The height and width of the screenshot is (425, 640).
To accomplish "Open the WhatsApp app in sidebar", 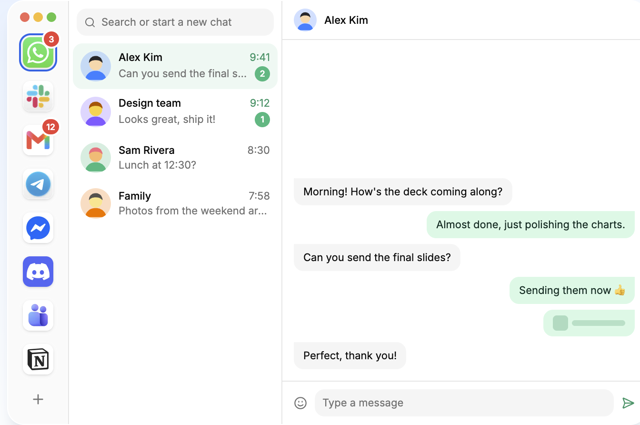I will pos(38,53).
